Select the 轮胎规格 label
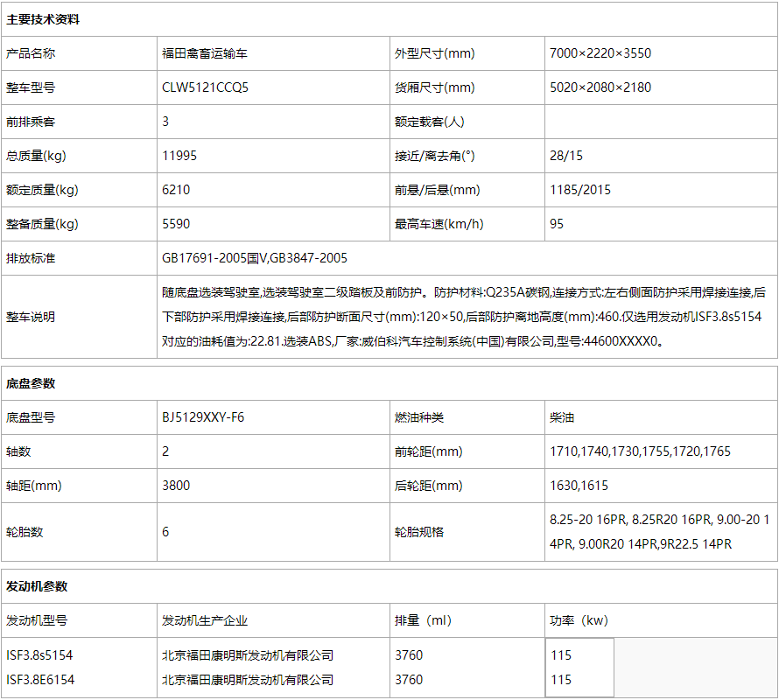The width and height of the screenshot is (779, 700). [x=418, y=532]
